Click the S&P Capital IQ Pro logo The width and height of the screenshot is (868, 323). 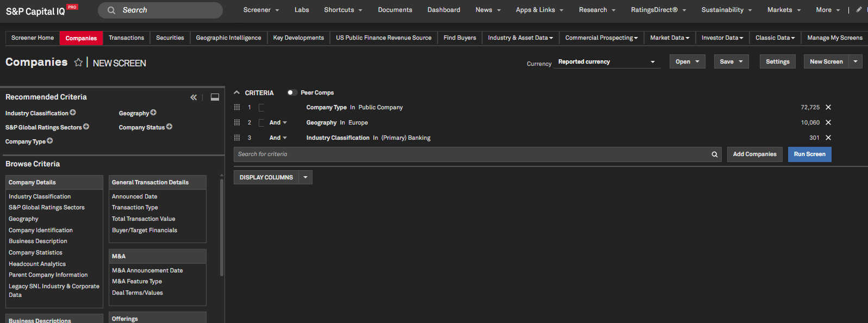[x=42, y=10]
